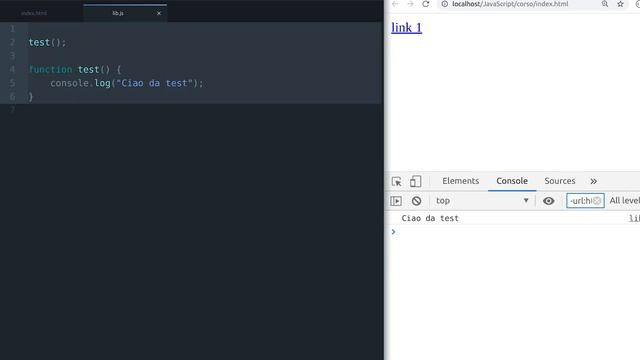Activate the DevTools inspect element picker
640x360 pixels.
click(396, 181)
